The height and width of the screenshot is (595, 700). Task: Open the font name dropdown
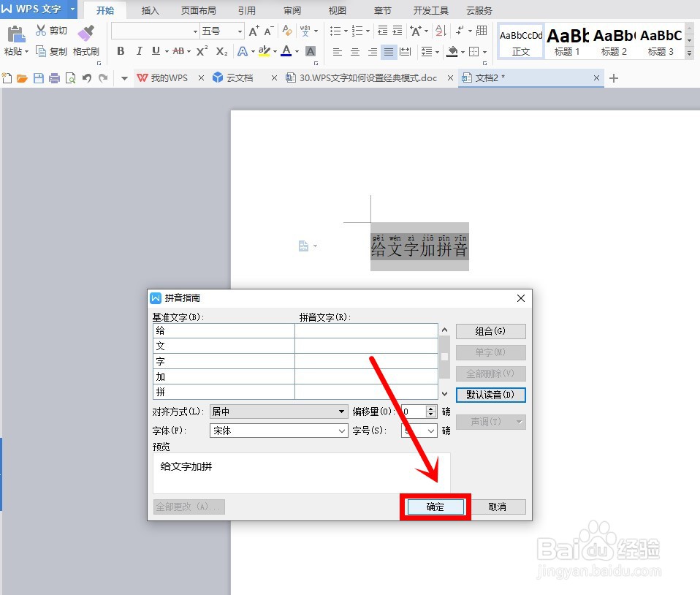[x=195, y=31]
